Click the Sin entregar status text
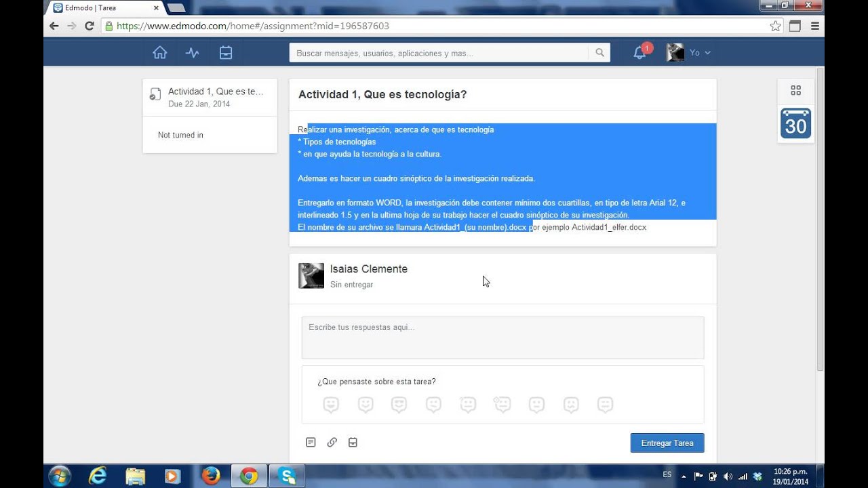This screenshot has height=488, width=868. [x=351, y=285]
